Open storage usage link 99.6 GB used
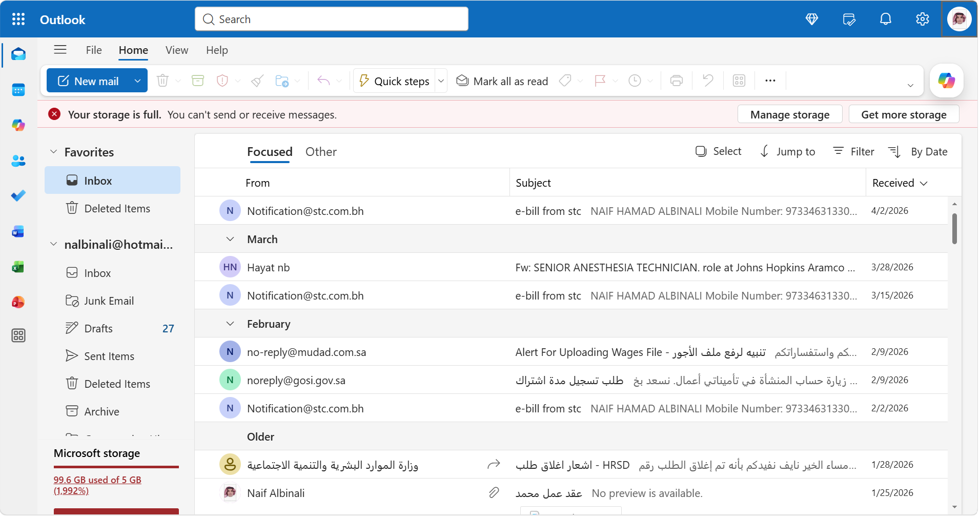The image size is (980, 517). [97, 485]
